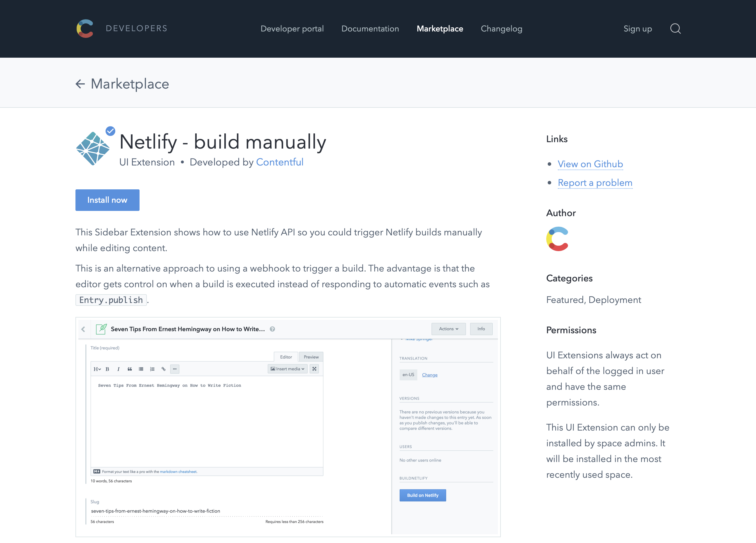Click the Featured, Deployment categories text
This screenshot has height=543, width=756.
coord(593,300)
